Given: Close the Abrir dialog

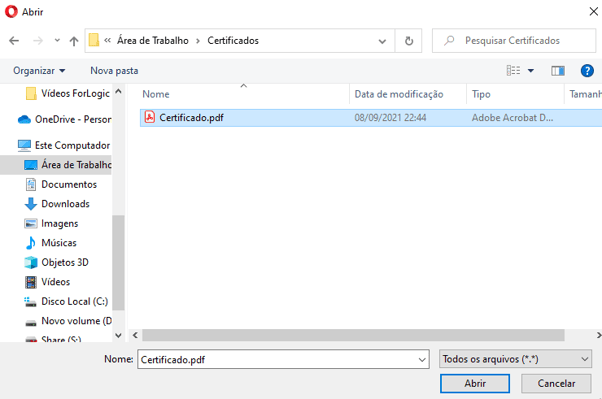Looking at the screenshot, I should (x=594, y=12).
